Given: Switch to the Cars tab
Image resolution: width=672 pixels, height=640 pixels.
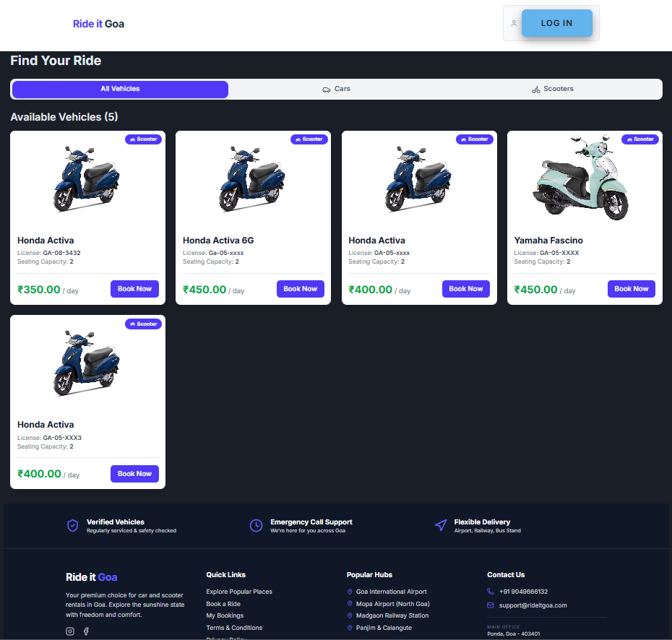Looking at the screenshot, I should pos(336,89).
